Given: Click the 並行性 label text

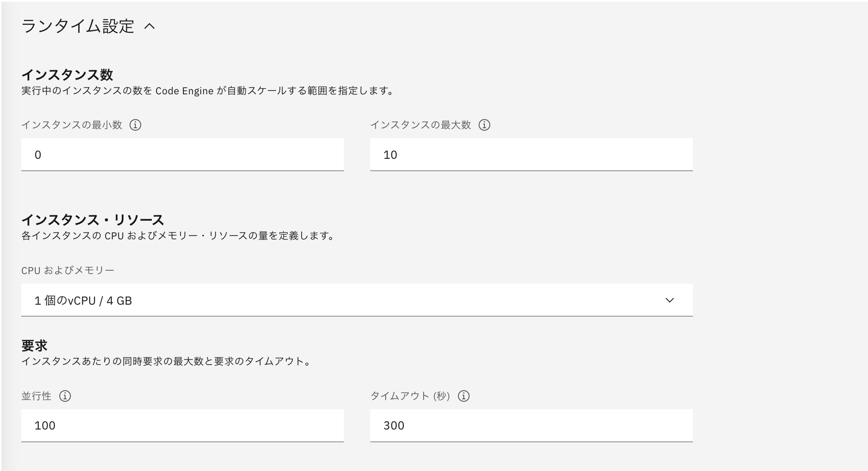Looking at the screenshot, I should coord(36,396).
